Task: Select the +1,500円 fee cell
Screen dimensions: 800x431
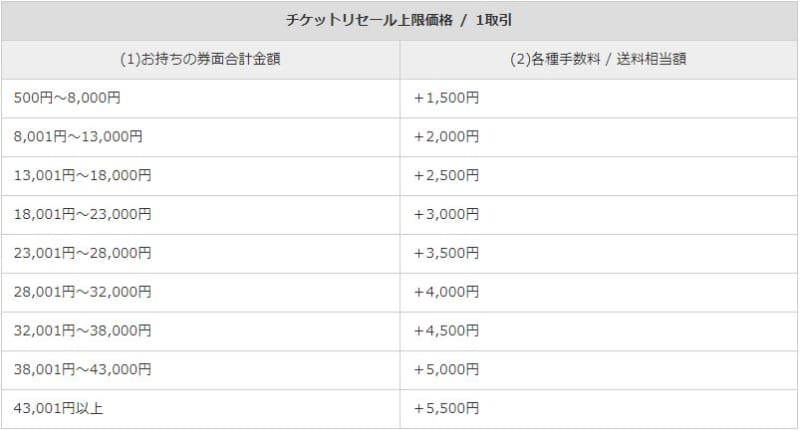Action: (x=446, y=98)
